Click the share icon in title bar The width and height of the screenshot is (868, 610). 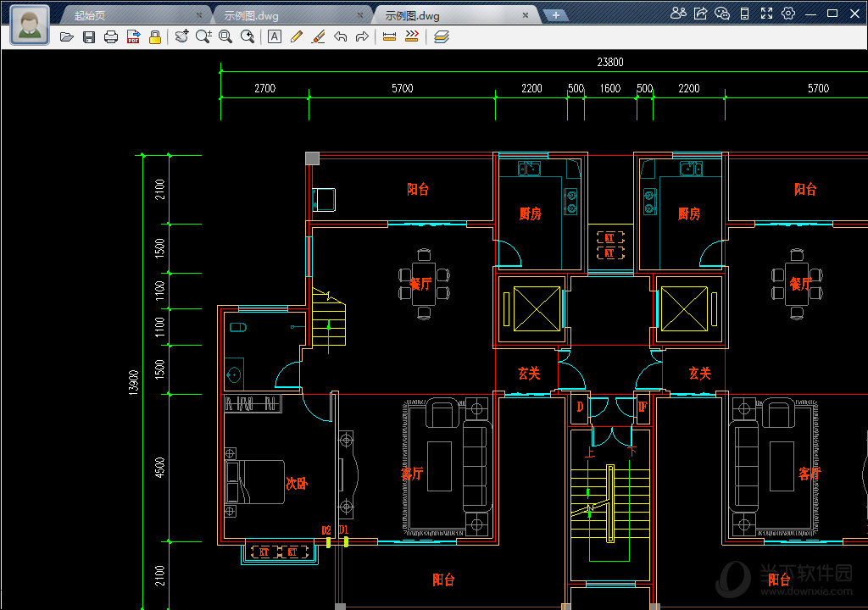pyautogui.click(x=700, y=14)
